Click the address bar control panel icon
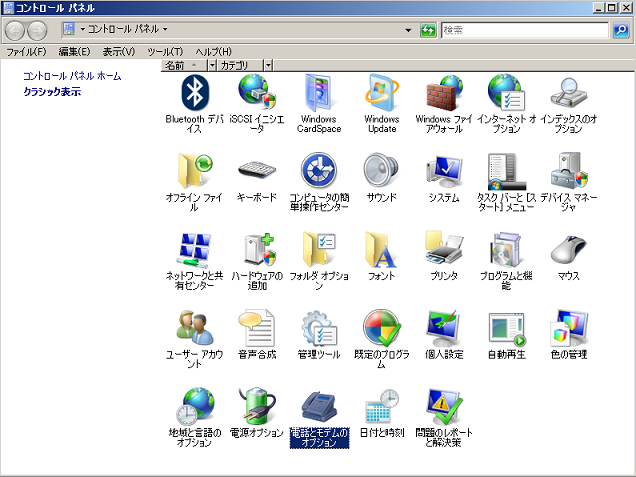The width and height of the screenshot is (636, 477). tap(69, 29)
